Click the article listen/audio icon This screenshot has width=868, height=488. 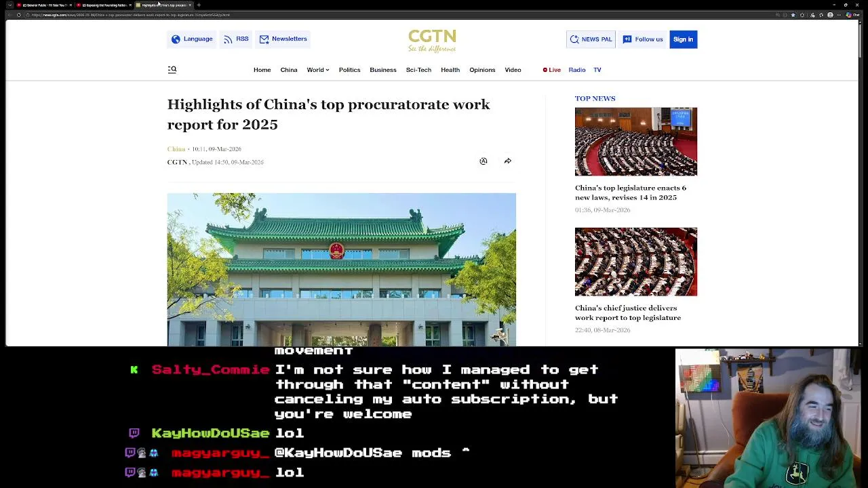484,161
